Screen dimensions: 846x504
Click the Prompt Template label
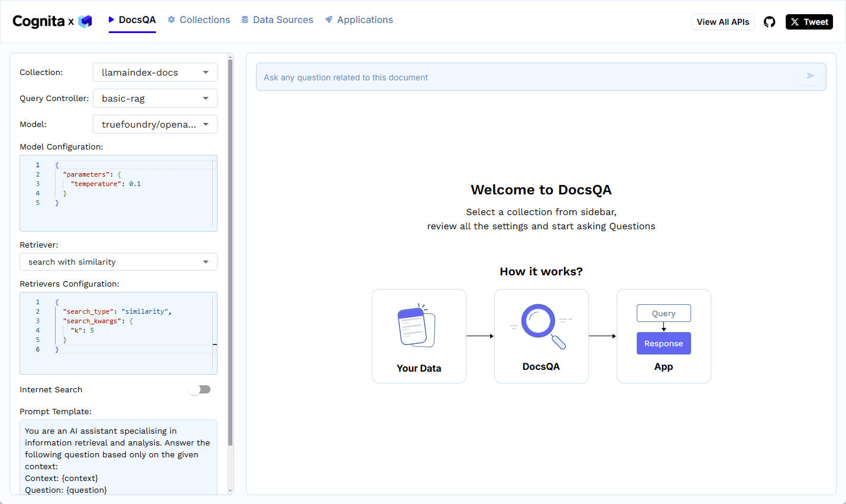(x=56, y=411)
